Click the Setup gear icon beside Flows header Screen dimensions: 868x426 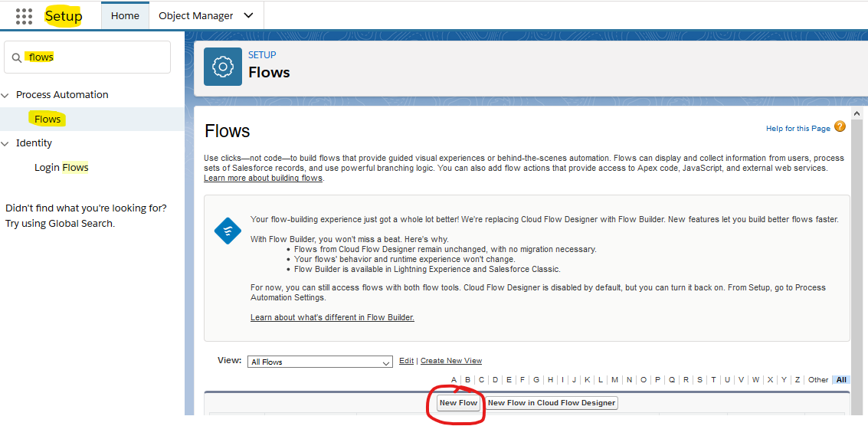(222, 67)
